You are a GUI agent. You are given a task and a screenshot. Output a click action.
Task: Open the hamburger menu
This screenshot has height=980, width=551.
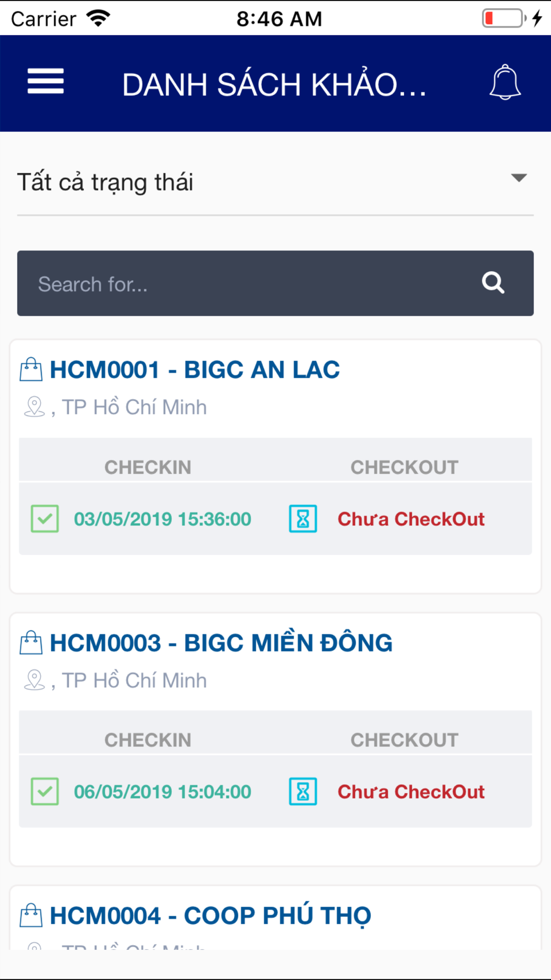[x=46, y=82]
